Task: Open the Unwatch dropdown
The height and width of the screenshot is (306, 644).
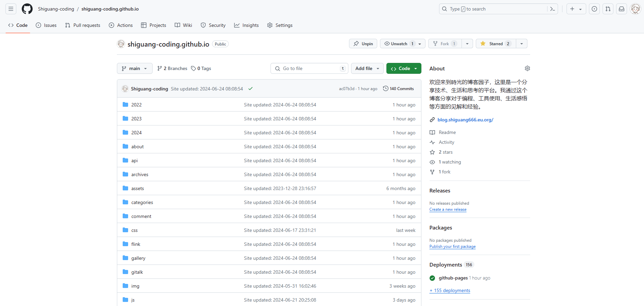Action: click(403, 44)
